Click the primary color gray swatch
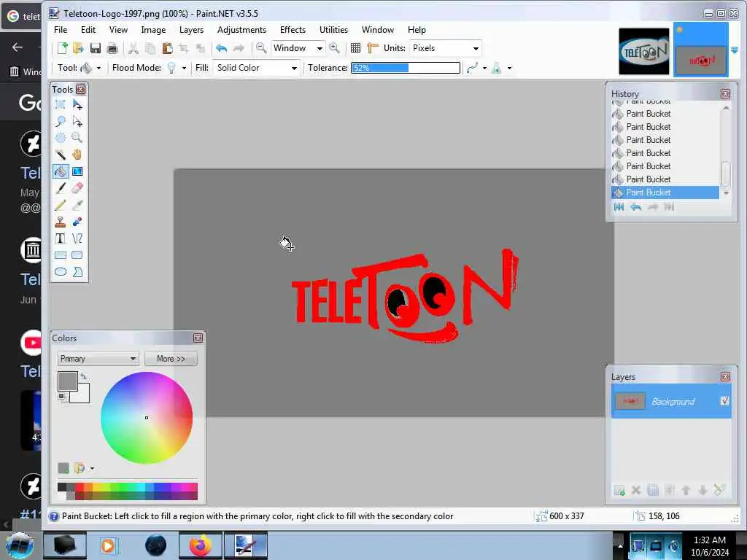This screenshot has height=560, width=747. (x=67, y=381)
